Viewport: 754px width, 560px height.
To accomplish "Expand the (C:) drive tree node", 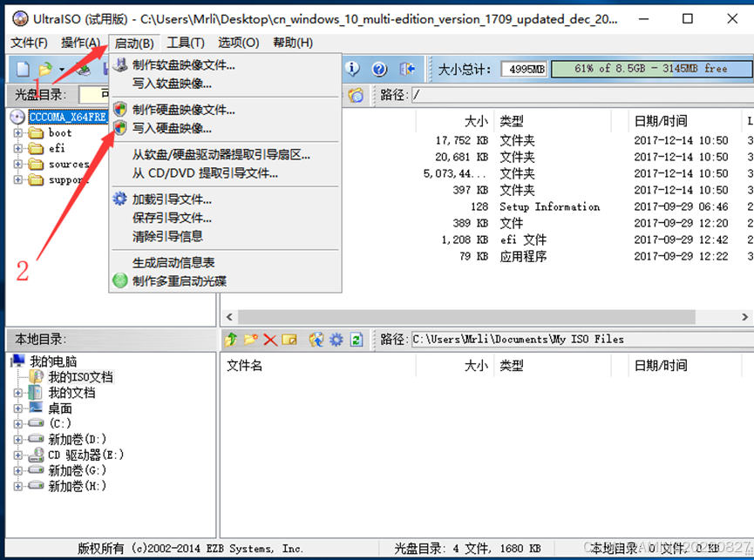I will pyautogui.click(x=17, y=423).
